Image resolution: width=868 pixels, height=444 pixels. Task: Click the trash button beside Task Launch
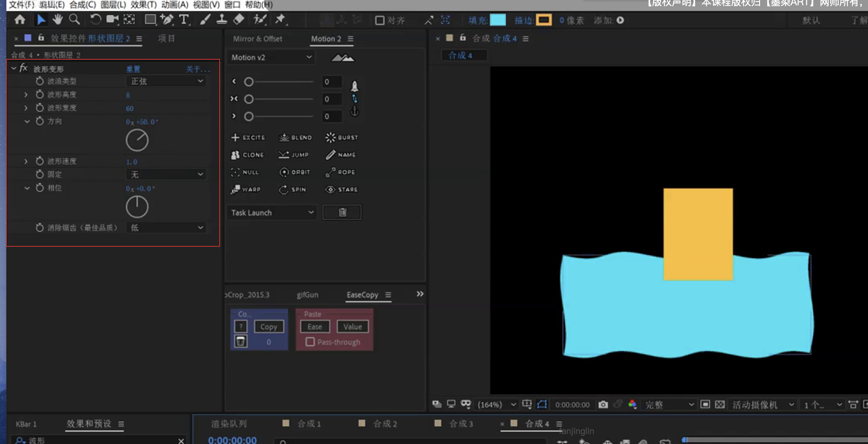pyautogui.click(x=342, y=212)
